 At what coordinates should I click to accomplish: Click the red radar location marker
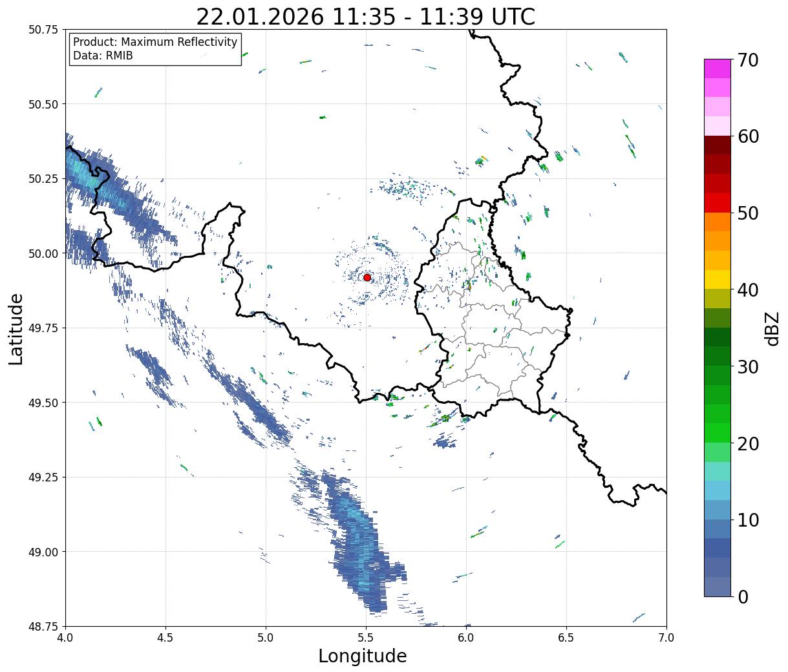click(x=367, y=277)
